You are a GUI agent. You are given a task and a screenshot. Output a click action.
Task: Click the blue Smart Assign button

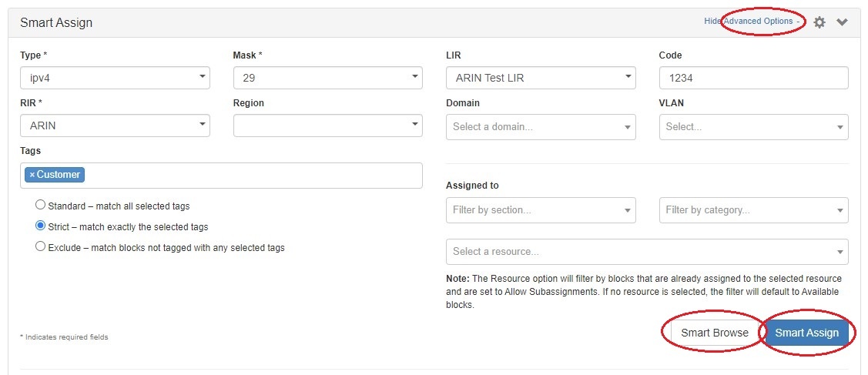click(x=806, y=333)
